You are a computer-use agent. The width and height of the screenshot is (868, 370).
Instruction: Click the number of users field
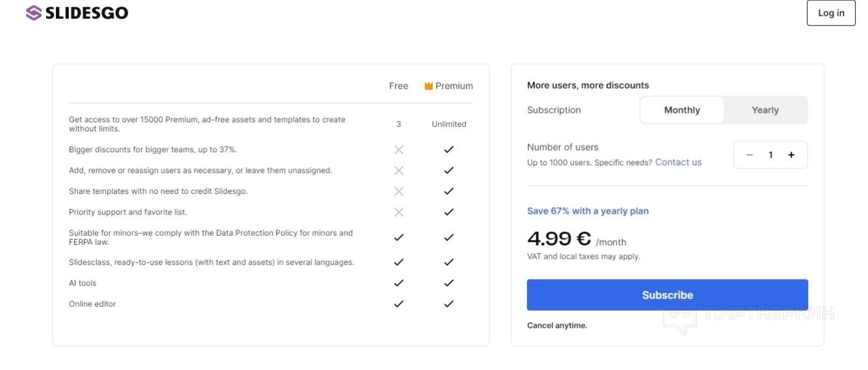click(x=770, y=155)
